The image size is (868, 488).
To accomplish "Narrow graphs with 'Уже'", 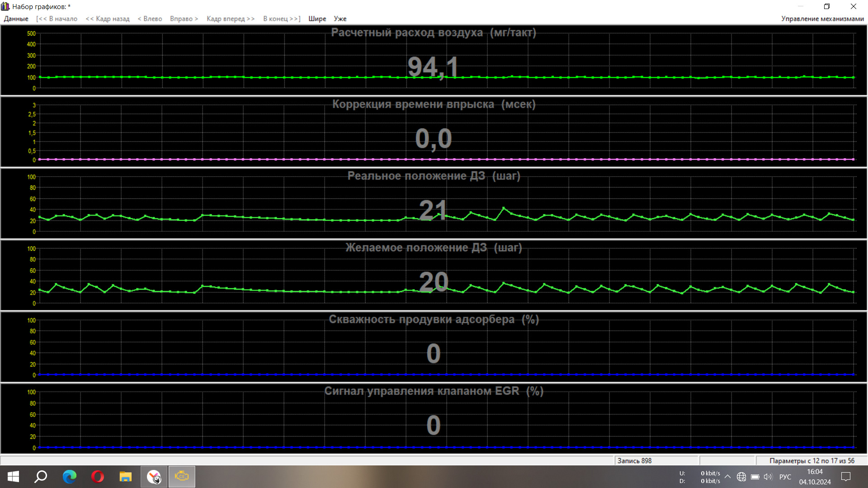I will pos(340,19).
